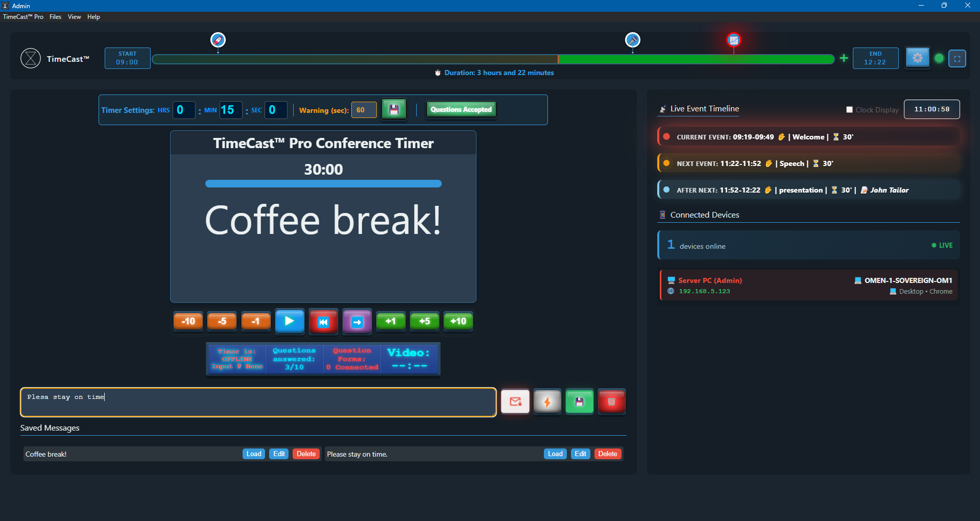Reset timer with red rewind button
This screenshot has width=980, height=521.
(x=323, y=322)
